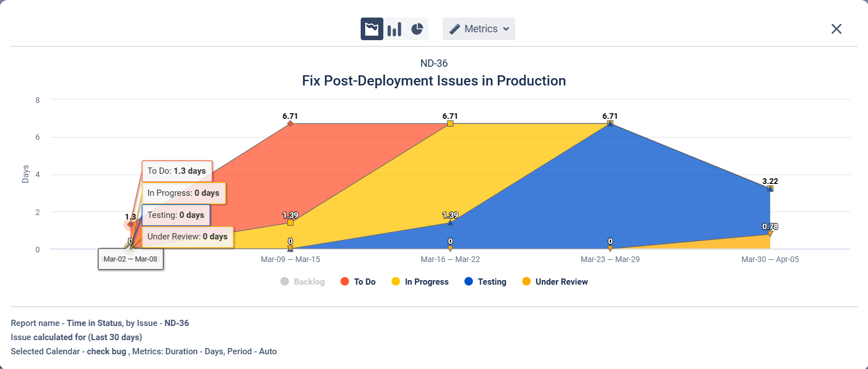Select the area chart view icon
Image resolution: width=868 pixels, height=369 pixels.
pyautogui.click(x=371, y=29)
